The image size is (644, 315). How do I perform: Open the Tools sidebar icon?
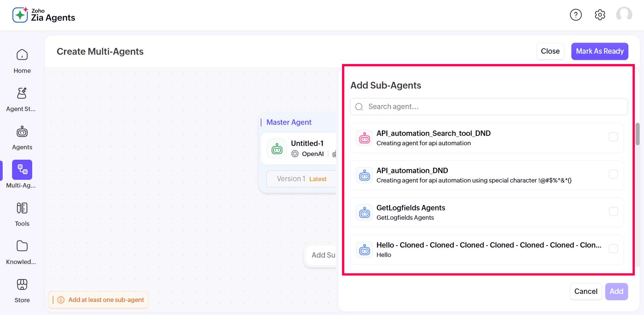[22, 208]
